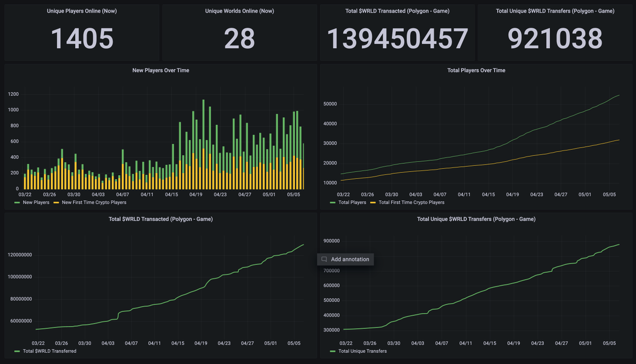Open the Total $WRLD Transacted stat panel title
The width and height of the screenshot is (636, 364).
tap(397, 11)
